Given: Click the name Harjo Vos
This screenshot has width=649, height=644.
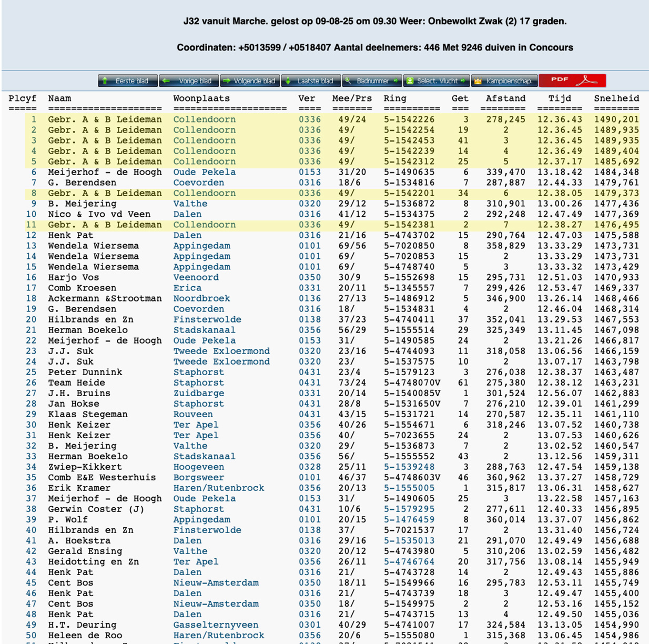Looking at the screenshot, I should tap(74, 277).
